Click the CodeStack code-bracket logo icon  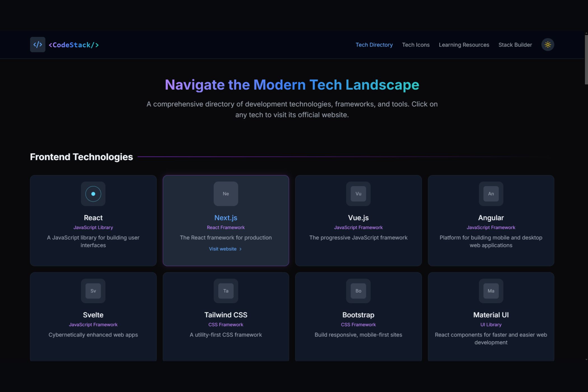38,45
